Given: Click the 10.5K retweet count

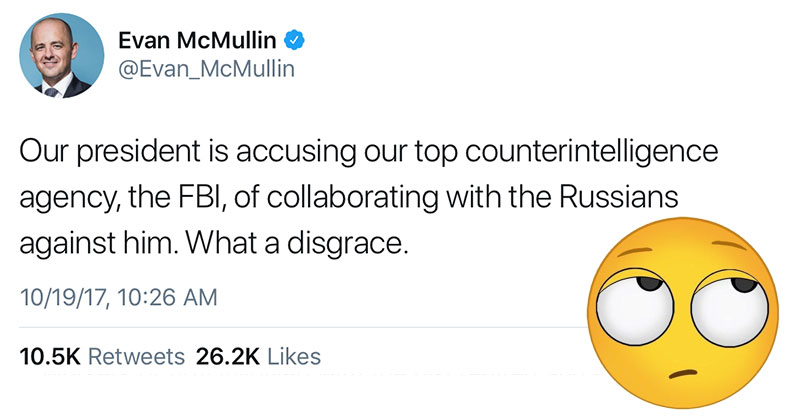Looking at the screenshot, I should pyautogui.click(x=50, y=356).
